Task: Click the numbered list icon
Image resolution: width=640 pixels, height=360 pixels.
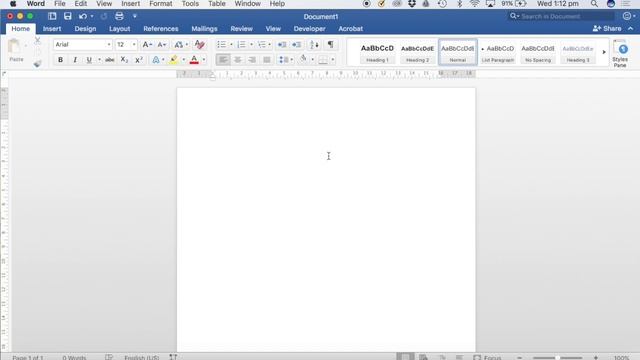Action: (x=241, y=44)
